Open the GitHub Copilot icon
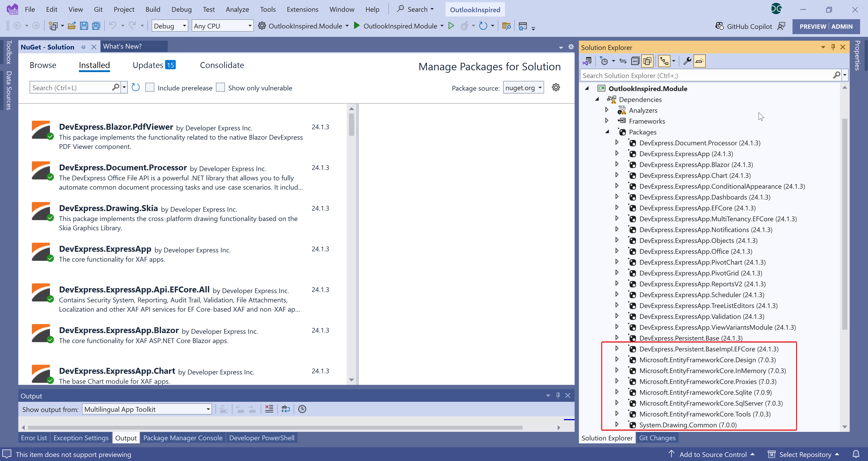The image size is (868, 461). (x=719, y=26)
